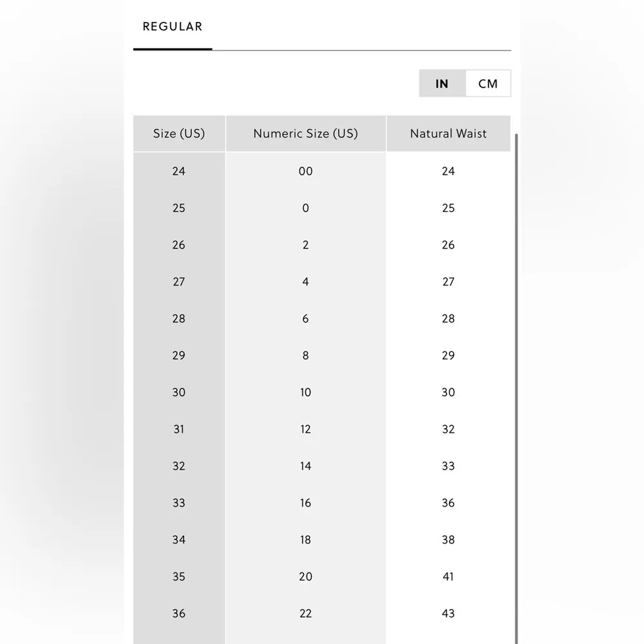Click numeric size 00 cell
644x644 pixels.
305,171
